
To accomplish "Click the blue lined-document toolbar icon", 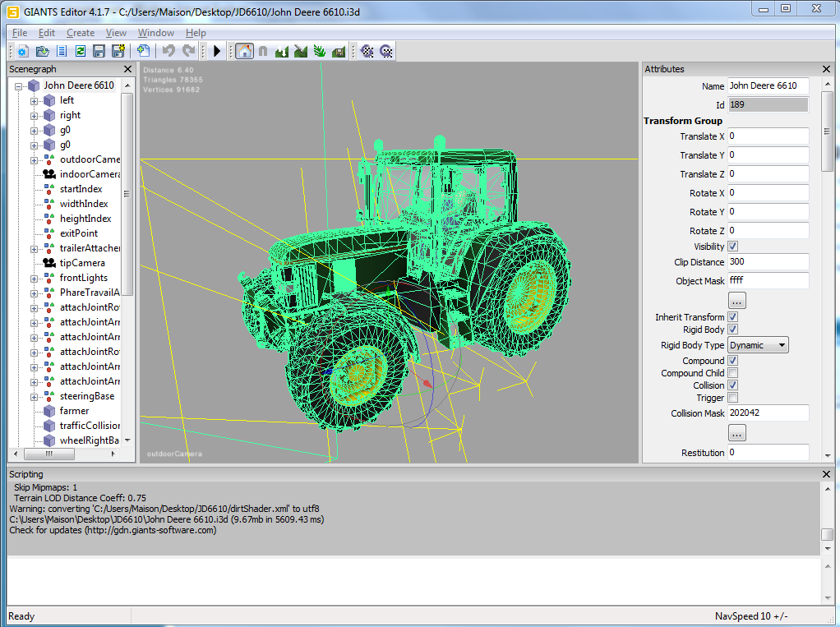I will 62,52.
